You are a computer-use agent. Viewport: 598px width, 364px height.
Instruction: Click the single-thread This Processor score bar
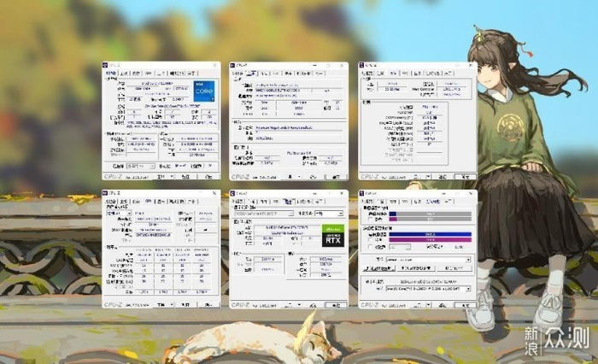point(431,214)
